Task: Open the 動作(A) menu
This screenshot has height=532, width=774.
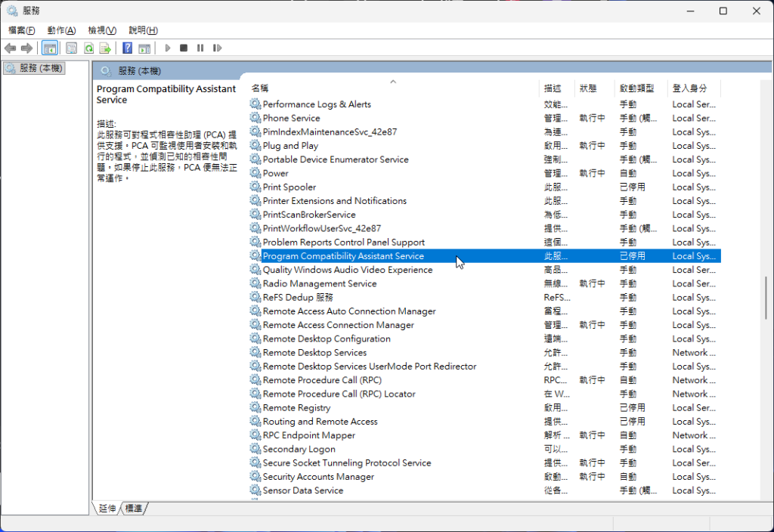Action: [61, 30]
